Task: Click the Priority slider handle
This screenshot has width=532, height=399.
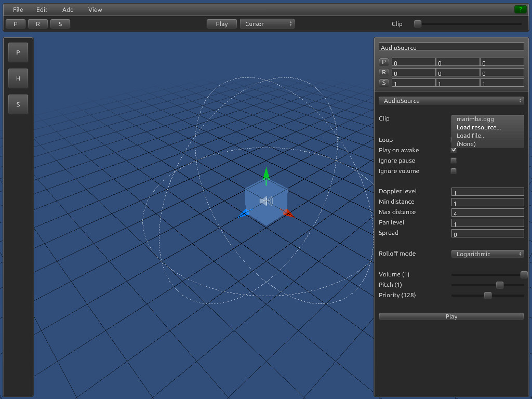Action: coord(487,295)
